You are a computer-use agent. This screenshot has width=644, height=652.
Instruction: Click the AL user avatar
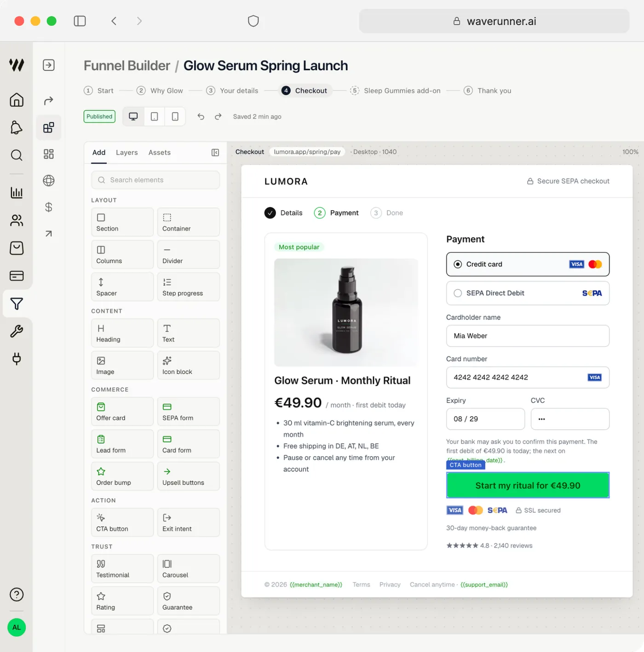pos(17,628)
